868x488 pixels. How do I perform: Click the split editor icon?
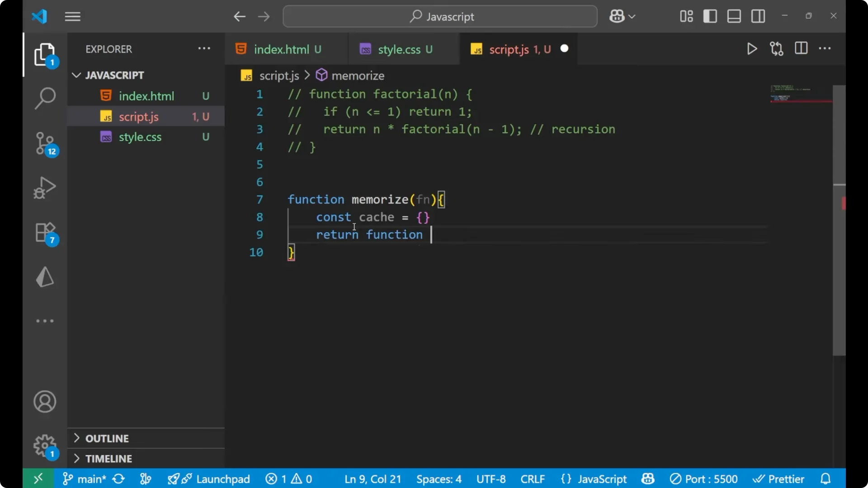pos(801,48)
